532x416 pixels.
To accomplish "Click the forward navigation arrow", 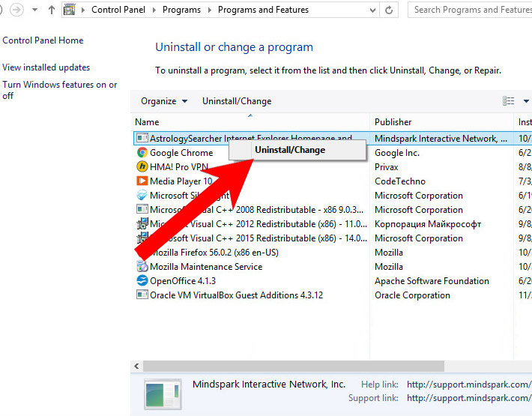I will pyautogui.click(x=16, y=10).
